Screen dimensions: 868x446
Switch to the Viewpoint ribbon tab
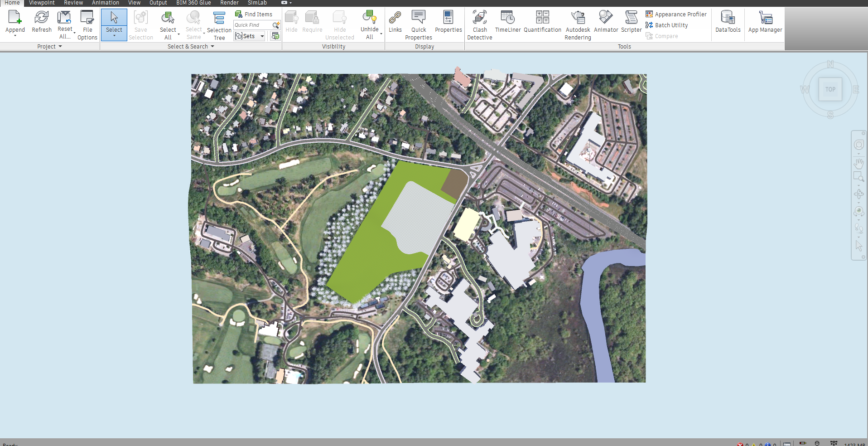tap(42, 3)
